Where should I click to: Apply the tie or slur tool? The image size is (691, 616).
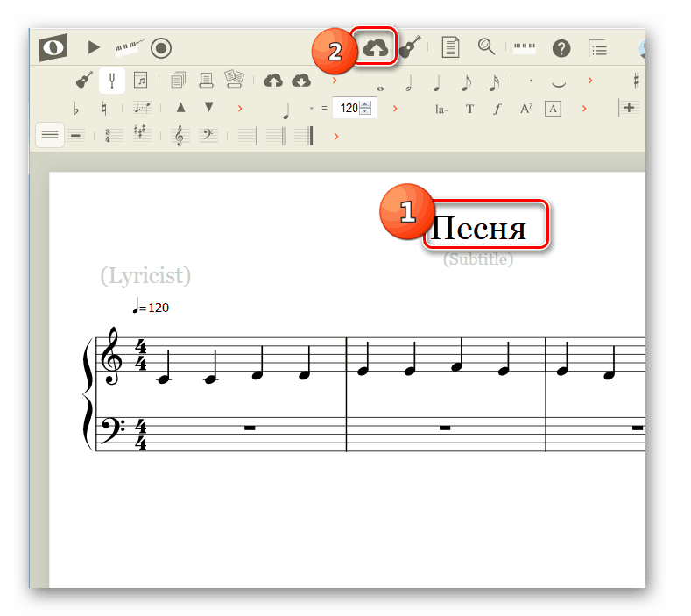pyautogui.click(x=559, y=84)
